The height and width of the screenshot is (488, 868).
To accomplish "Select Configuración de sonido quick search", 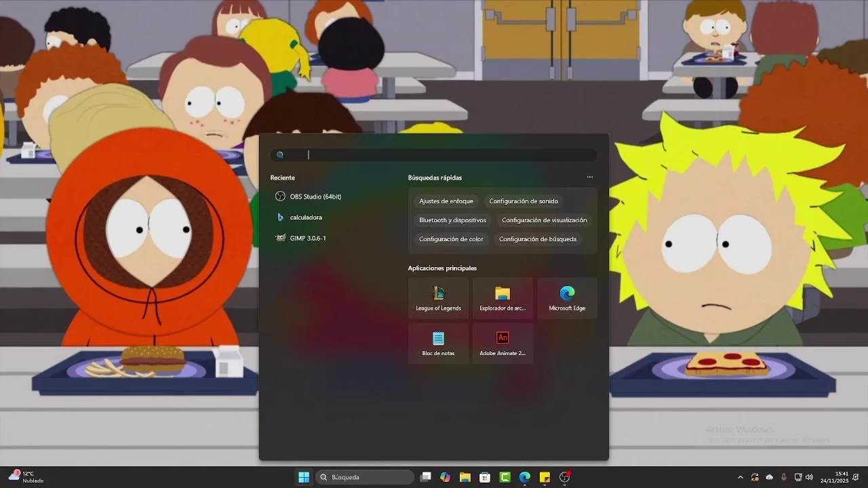I will coord(524,201).
